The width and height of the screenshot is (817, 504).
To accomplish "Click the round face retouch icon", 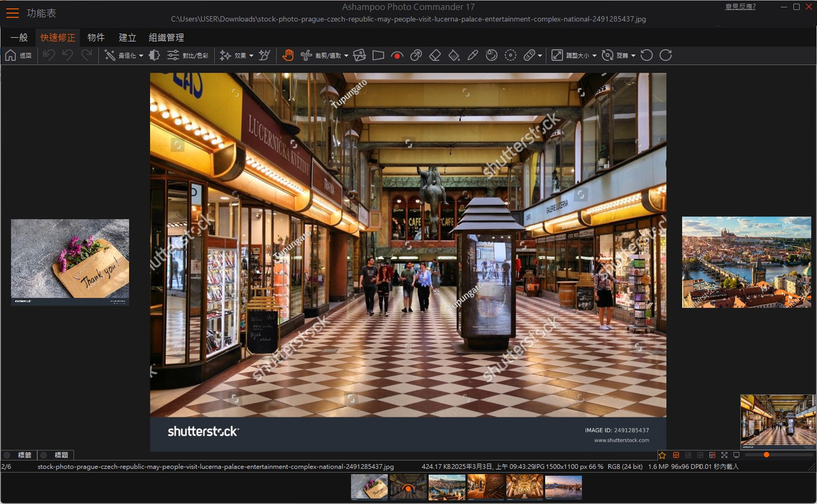I will coord(491,56).
